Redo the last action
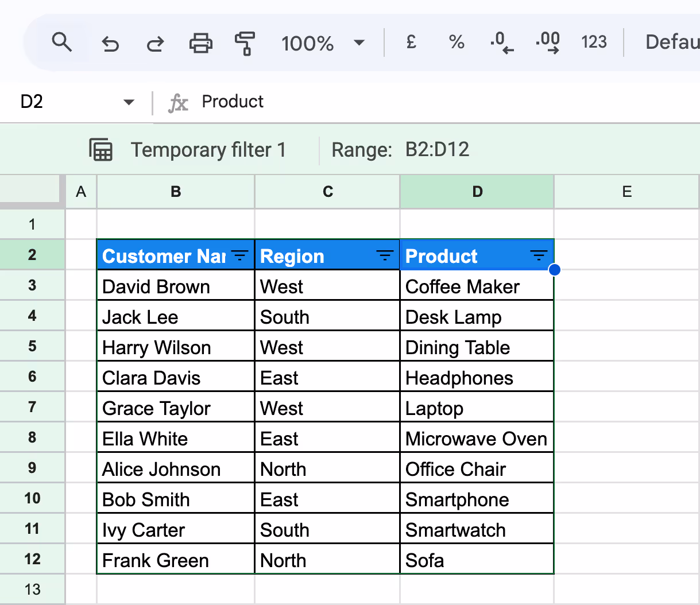Viewport: 700px width, 605px height. coord(154,42)
